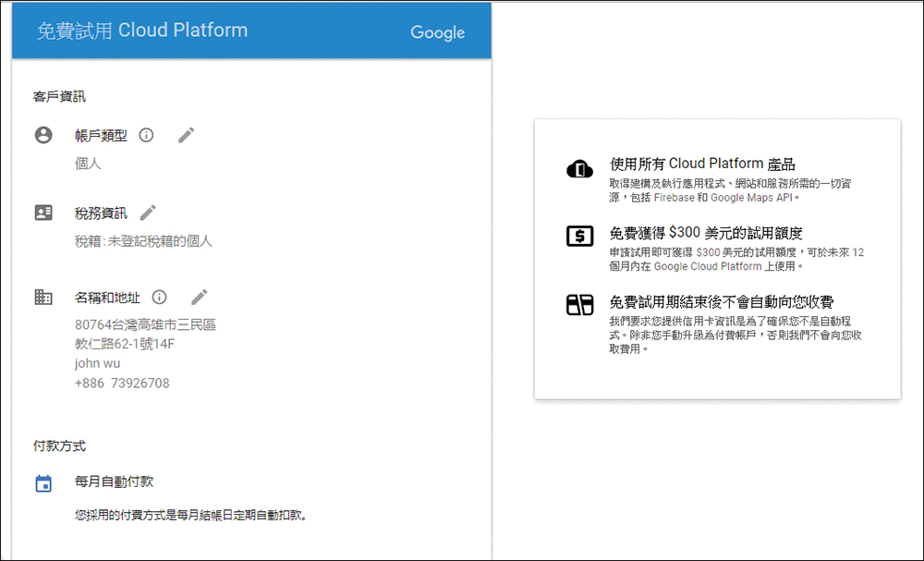Click the card icon beside the no auto-charge notice
This screenshot has height=561, width=924.
580,305
